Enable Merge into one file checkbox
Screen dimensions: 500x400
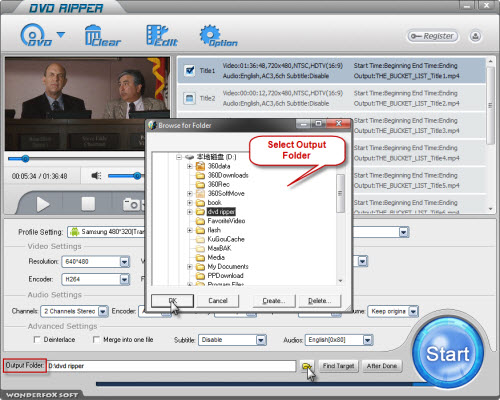coord(96,339)
